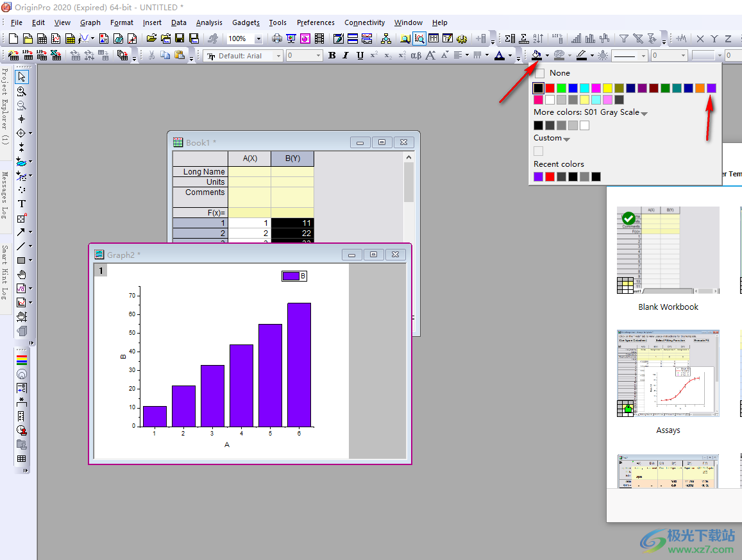Select the Arrow drawing tool
Screen dimensions: 742x560
coord(21,232)
